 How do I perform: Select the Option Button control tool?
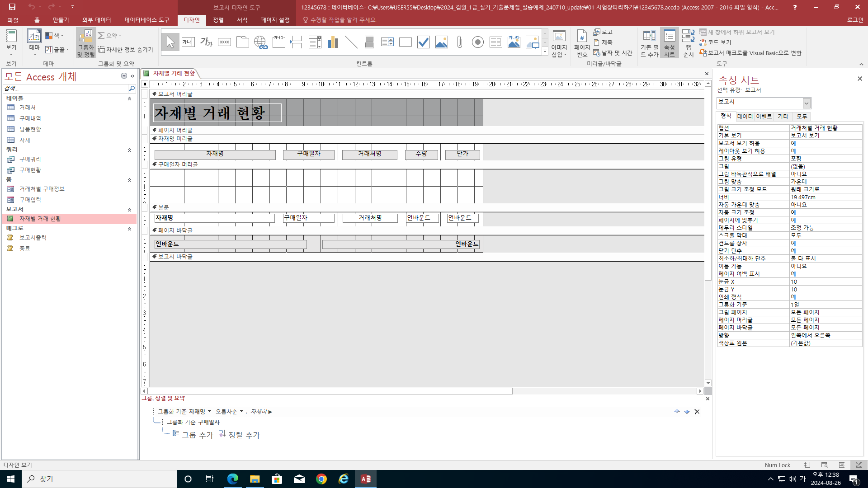[x=477, y=42]
